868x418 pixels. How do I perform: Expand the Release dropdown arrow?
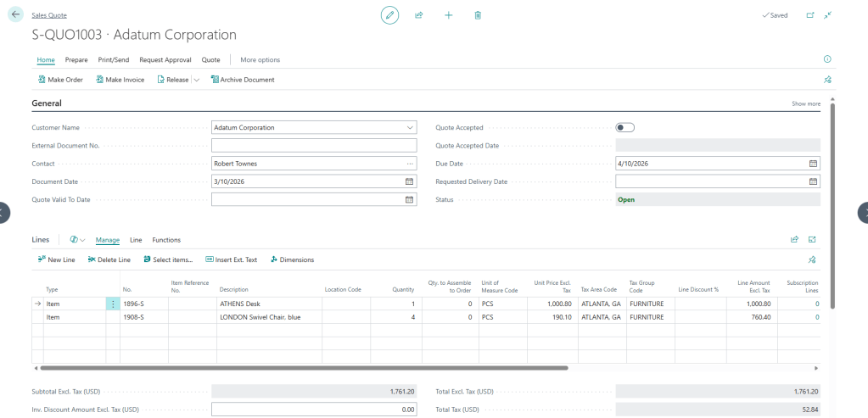[197, 80]
